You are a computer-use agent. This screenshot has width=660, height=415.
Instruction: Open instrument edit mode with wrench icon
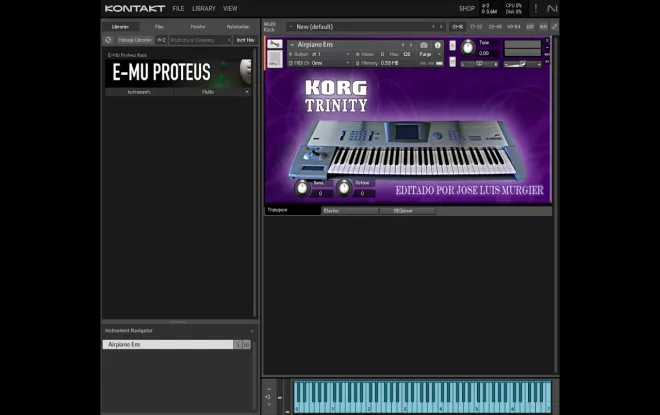point(275,44)
